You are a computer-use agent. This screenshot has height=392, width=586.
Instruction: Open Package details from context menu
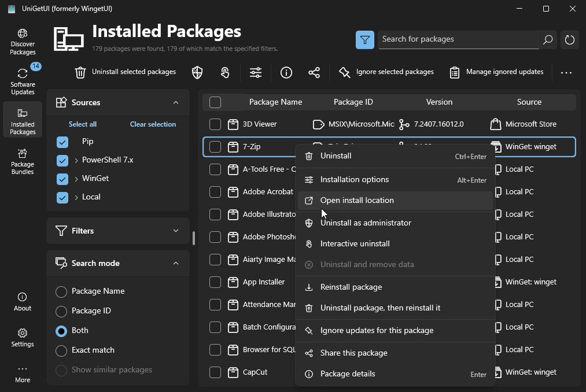click(x=396, y=374)
